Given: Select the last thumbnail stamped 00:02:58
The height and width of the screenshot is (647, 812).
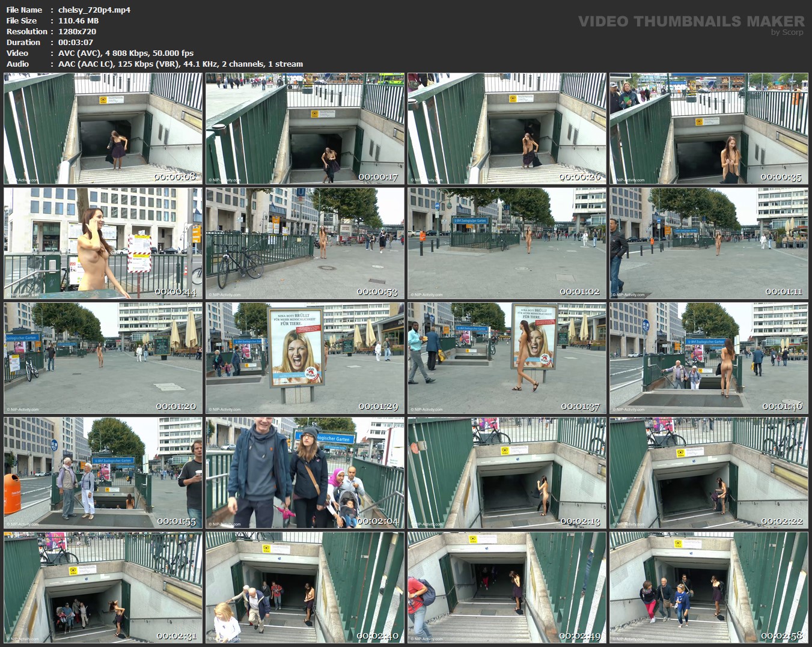Looking at the screenshot, I should [709, 588].
